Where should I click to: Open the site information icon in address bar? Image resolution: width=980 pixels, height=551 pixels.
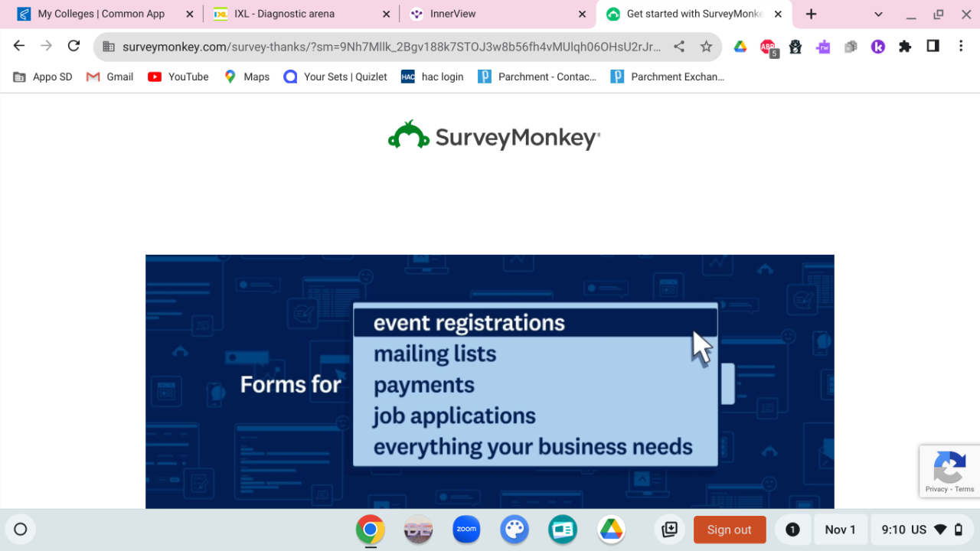pyautogui.click(x=109, y=47)
